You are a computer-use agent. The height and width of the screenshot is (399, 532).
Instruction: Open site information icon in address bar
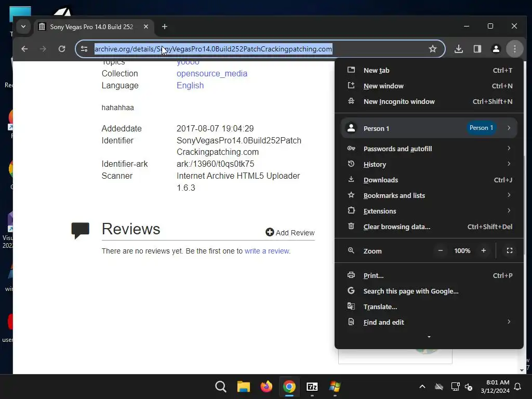[x=84, y=49]
